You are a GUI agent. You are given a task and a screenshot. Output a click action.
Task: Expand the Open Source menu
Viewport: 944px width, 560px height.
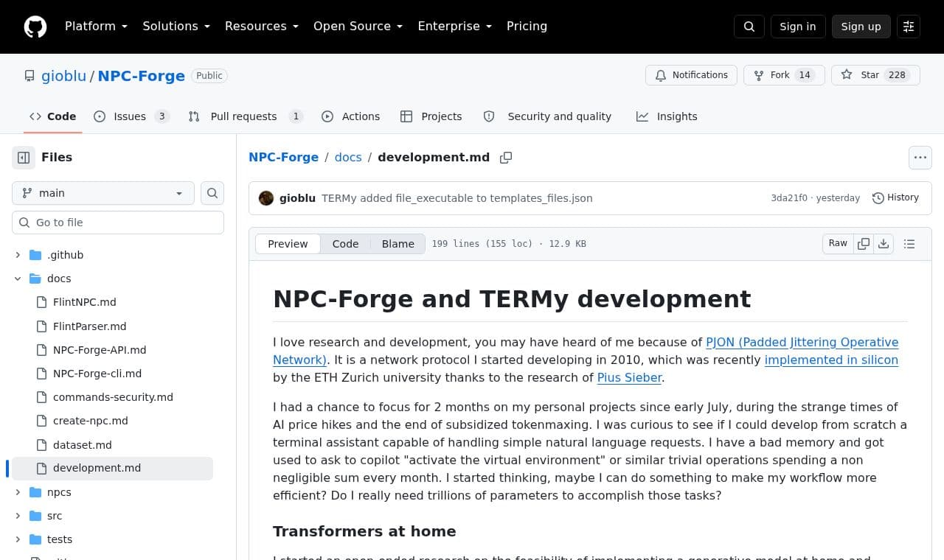[358, 27]
